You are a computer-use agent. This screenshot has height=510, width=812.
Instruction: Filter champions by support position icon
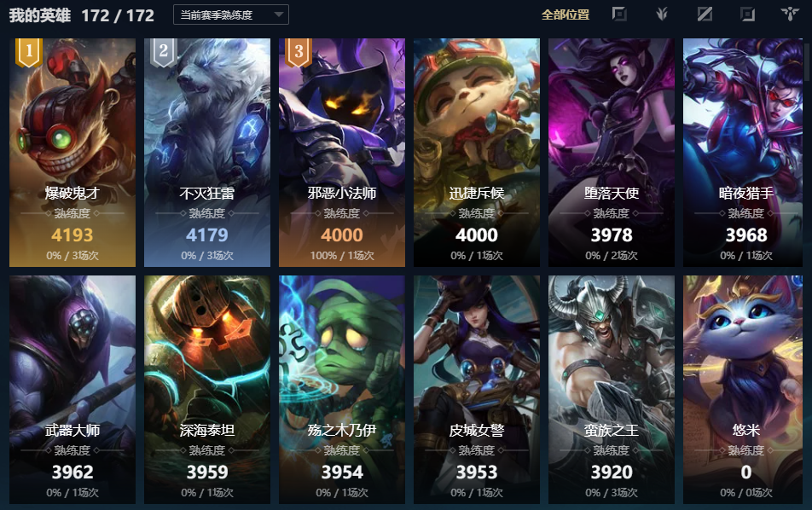tap(790, 14)
